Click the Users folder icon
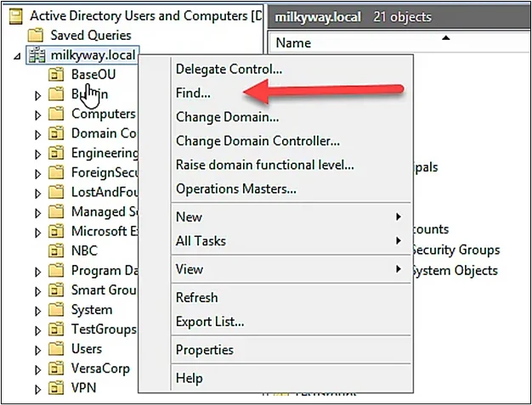Image resolution: width=532 pixels, height=405 pixels. coord(56,349)
